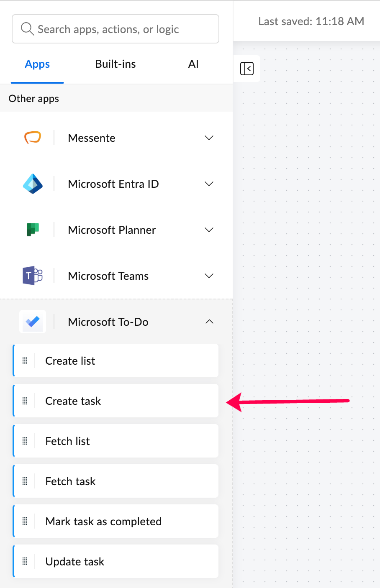Click the Microsoft Entra ID logo icon

33,184
